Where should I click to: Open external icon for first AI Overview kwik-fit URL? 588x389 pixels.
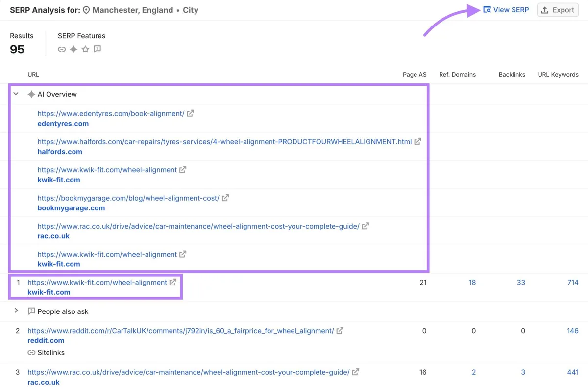[x=183, y=170]
